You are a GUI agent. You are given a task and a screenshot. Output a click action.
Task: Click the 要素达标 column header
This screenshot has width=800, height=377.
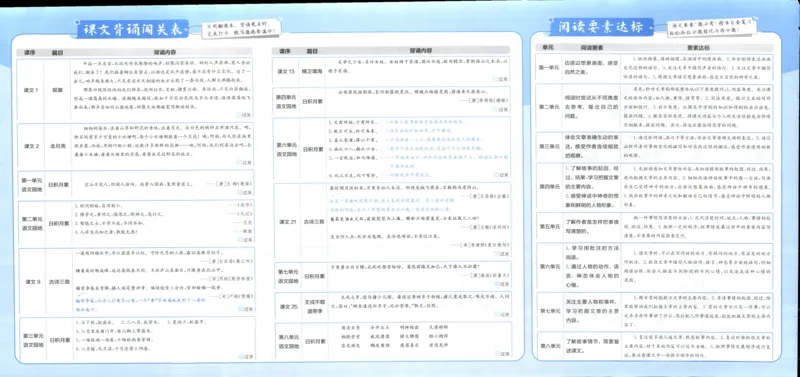697,46
